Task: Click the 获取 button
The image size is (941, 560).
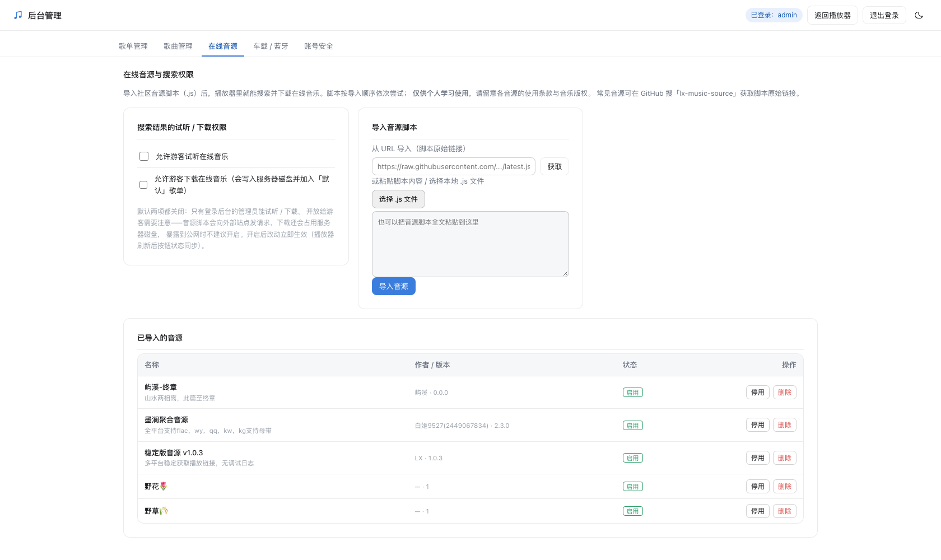Action: click(555, 166)
